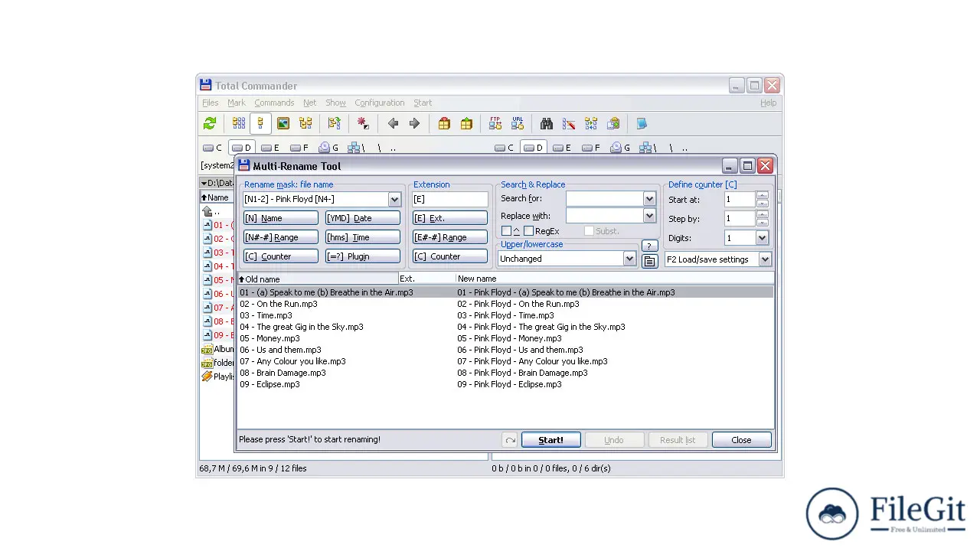Open the F2 Load/save settings dropdown

[x=765, y=259]
